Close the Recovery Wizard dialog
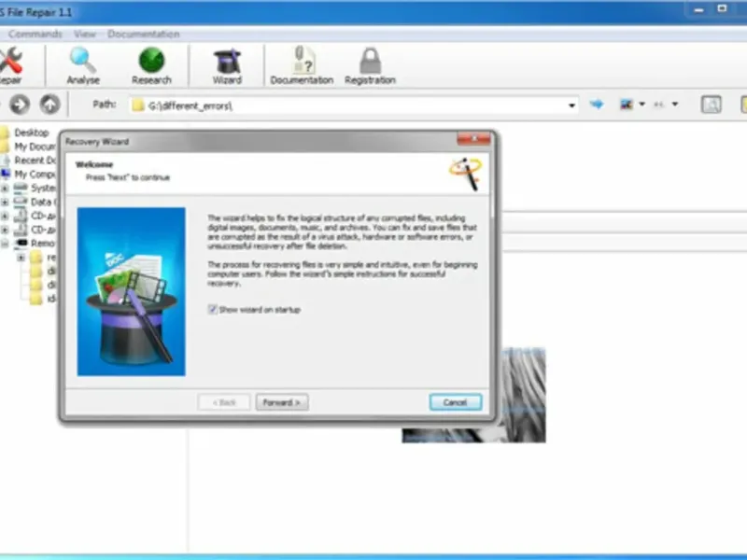Image resolution: width=747 pixels, height=560 pixels. coord(473,138)
